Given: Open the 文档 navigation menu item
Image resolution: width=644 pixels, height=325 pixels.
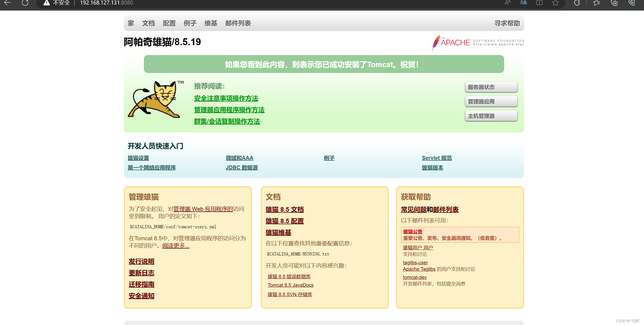Looking at the screenshot, I should [x=148, y=23].
